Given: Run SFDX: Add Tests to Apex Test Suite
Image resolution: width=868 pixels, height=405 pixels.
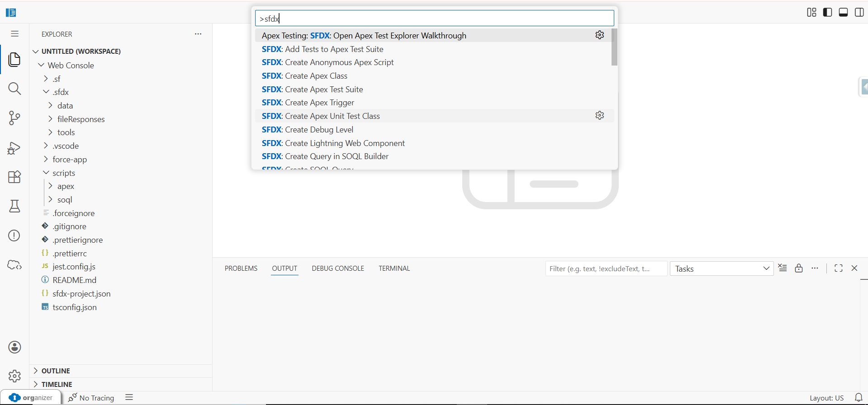Looking at the screenshot, I should (435, 49).
